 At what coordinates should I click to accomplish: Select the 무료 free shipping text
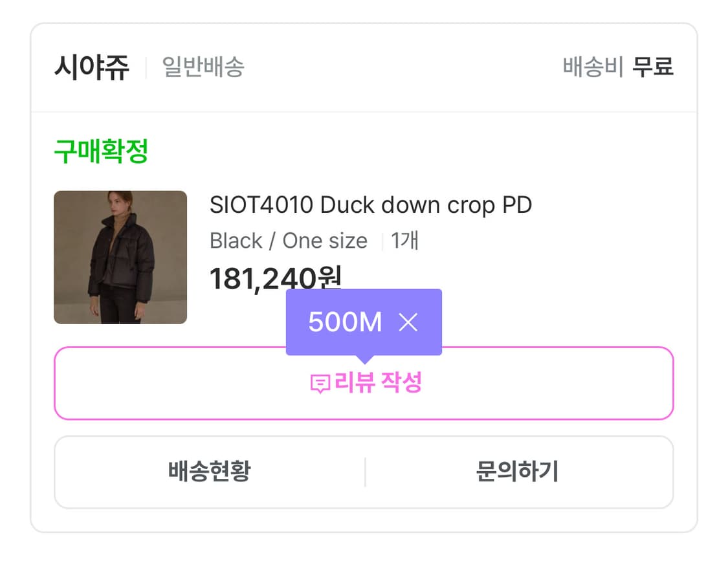653,67
